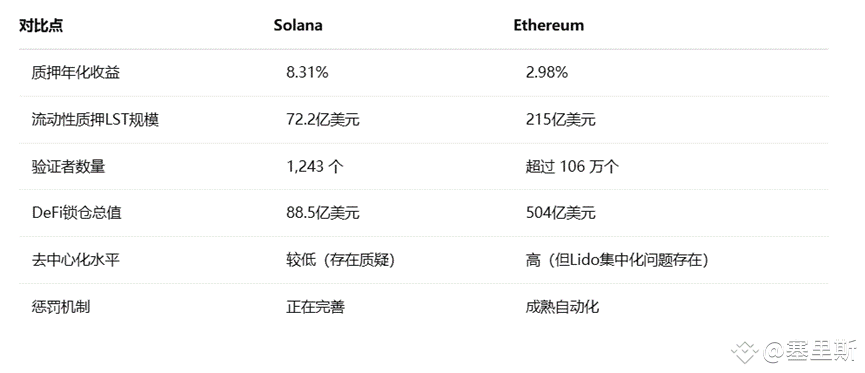
Task: Click the 成熟自动化 cell
Action: pyautogui.click(x=562, y=306)
